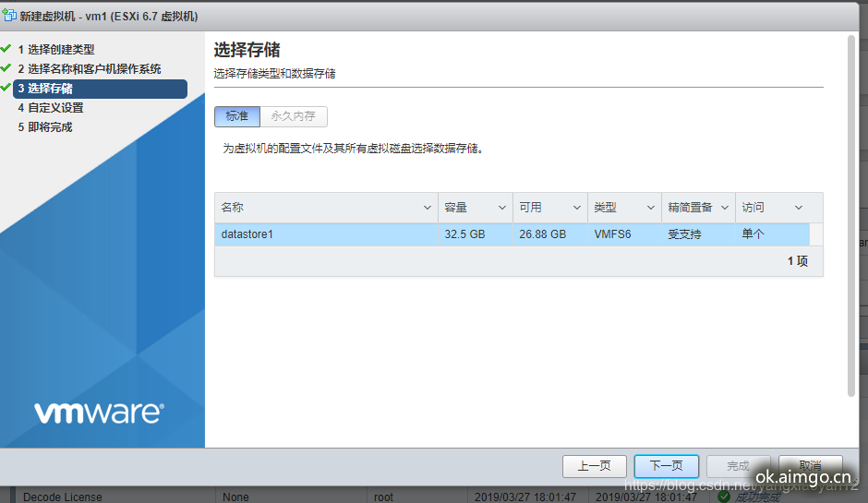Open the 容量 column dropdown arrow

click(x=502, y=208)
